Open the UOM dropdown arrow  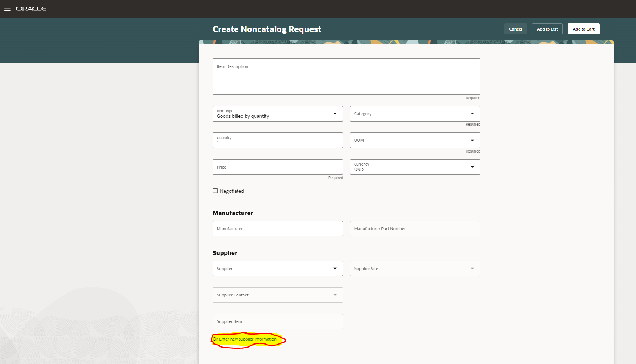(x=472, y=140)
